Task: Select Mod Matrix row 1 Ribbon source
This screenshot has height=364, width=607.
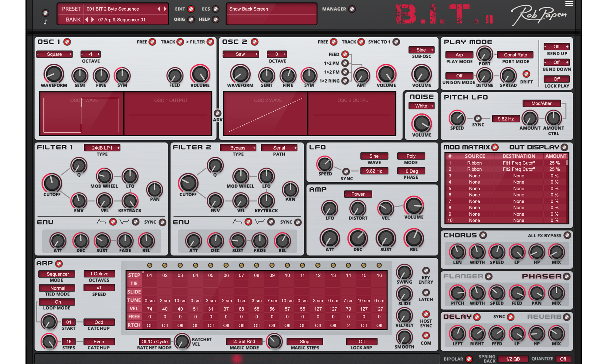Action: (x=474, y=163)
